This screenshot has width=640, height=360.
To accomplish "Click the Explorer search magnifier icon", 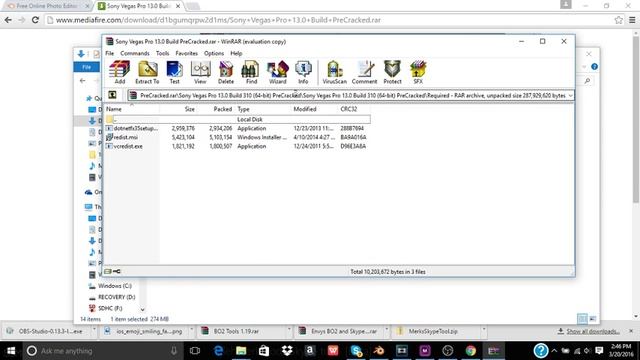I will [x=587, y=81].
